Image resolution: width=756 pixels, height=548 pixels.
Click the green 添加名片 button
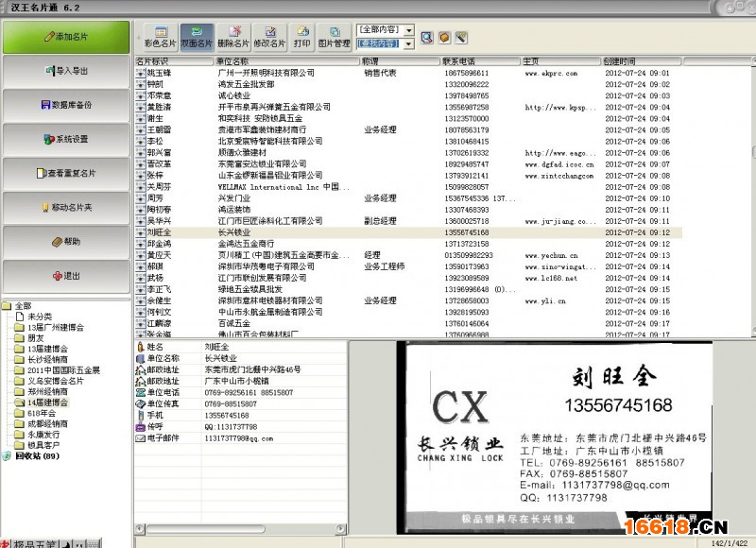pyautogui.click(x=66, y=37)
